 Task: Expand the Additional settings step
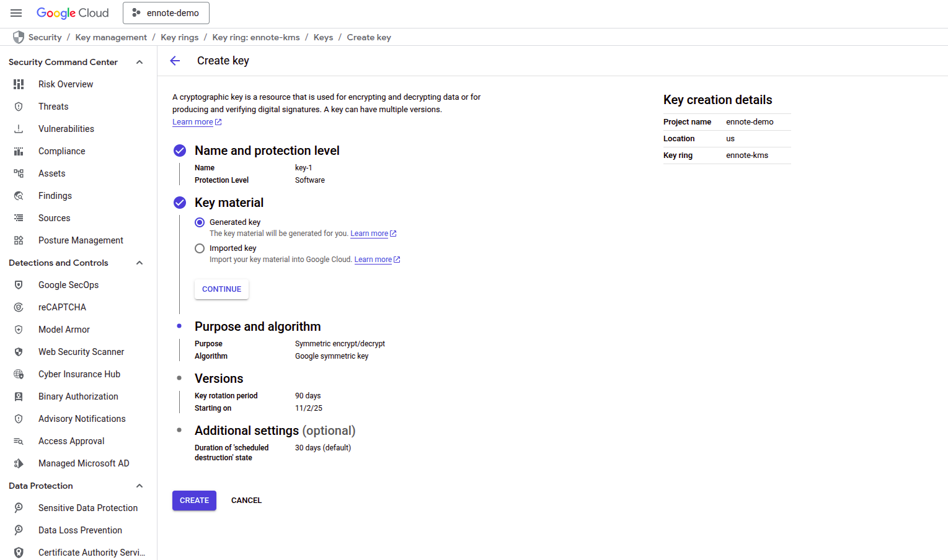click(x=275, y=431)
